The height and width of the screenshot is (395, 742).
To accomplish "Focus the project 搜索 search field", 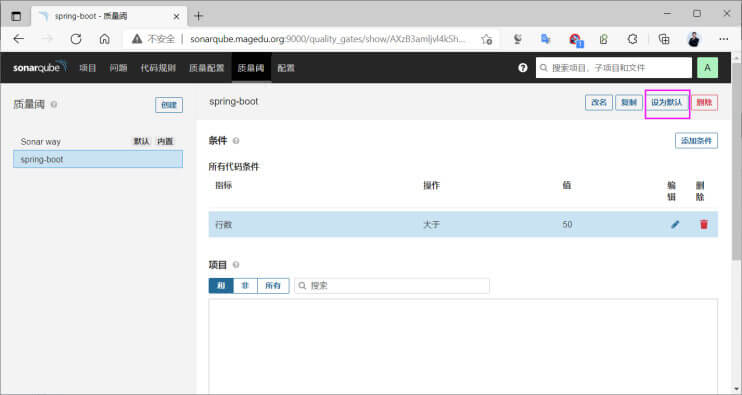I will [392, 285].
